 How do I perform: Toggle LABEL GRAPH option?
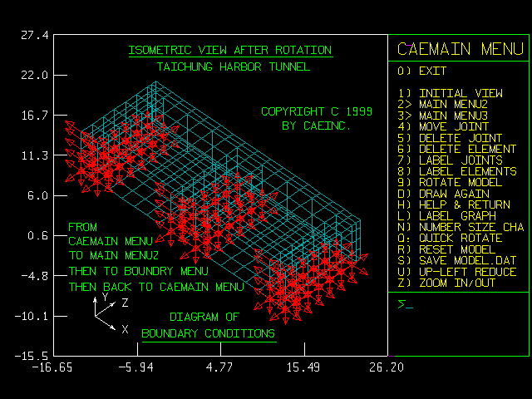click(x=446, y=216)
